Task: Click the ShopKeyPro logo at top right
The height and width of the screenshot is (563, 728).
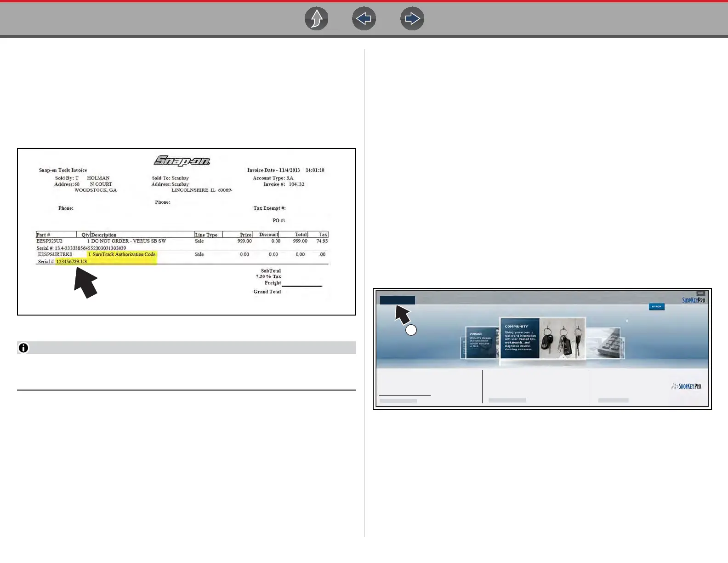Action: pyautogui.click(x=694, y=300)
